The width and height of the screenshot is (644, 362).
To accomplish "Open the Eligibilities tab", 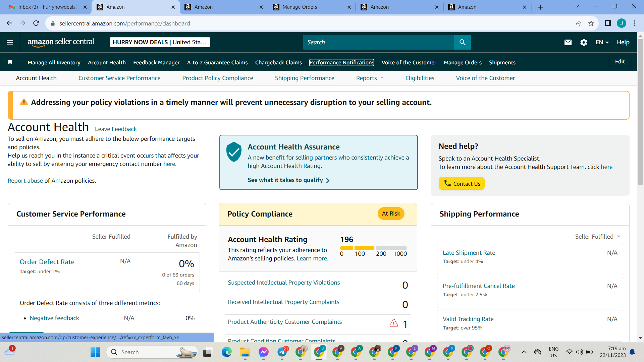I will point(420,78).
